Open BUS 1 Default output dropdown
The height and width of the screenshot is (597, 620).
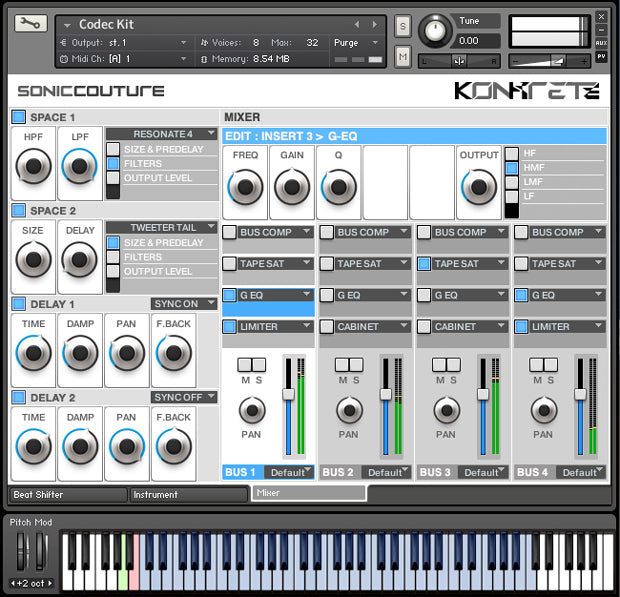(x=289, y=472)
